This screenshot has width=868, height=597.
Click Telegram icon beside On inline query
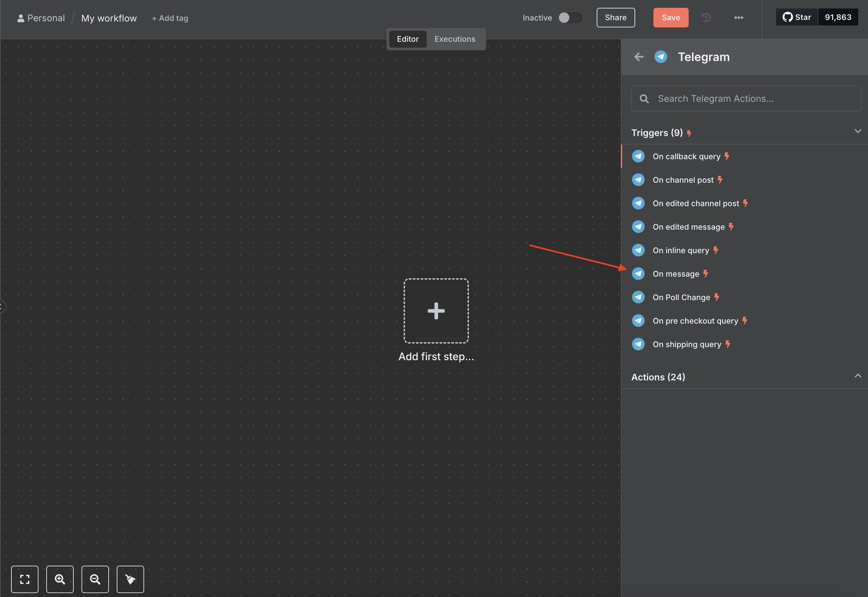(x=638, y=250)
